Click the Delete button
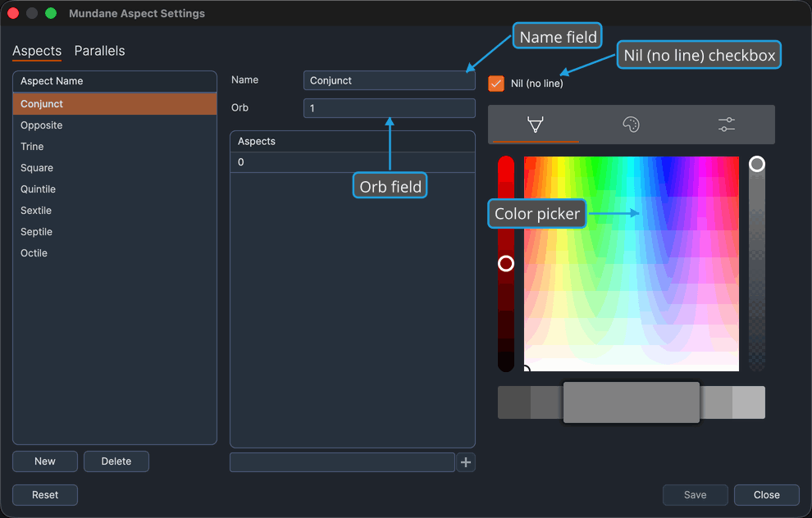The image size is (812, 518). click(x=116, y=461)
